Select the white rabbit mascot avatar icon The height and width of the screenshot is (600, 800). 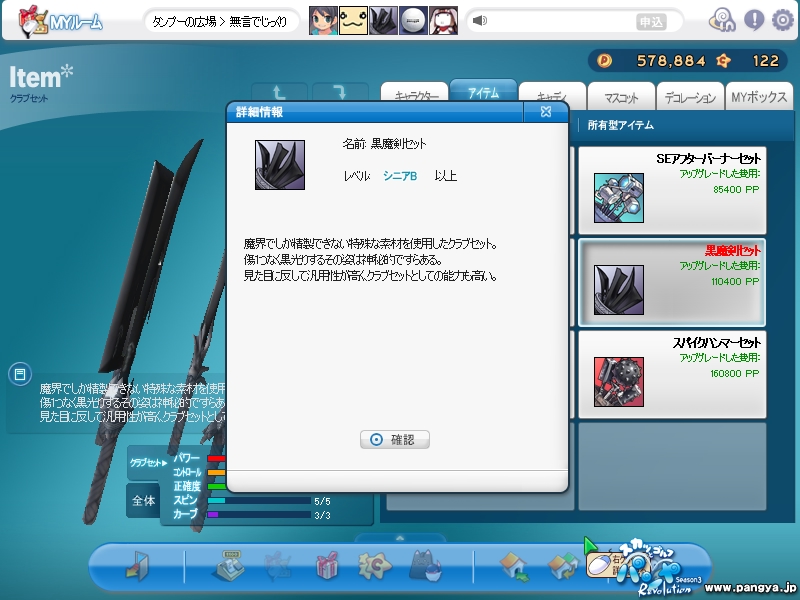pos(443,20)
